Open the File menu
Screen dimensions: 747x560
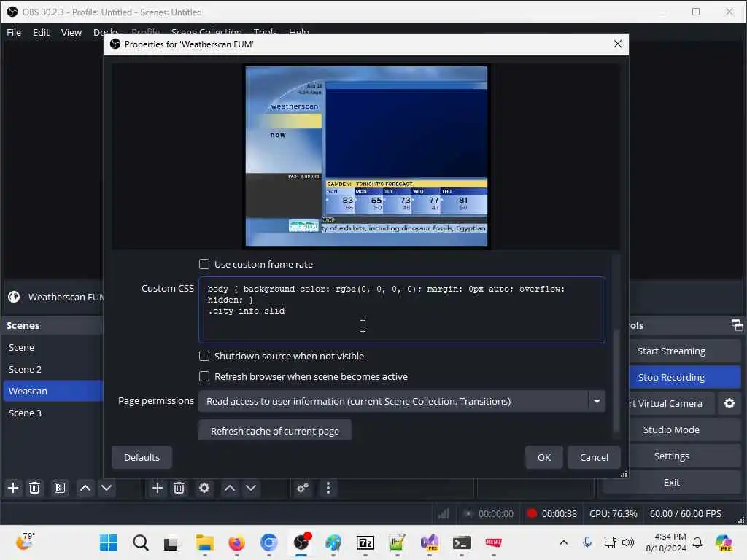pyautogui.click(x=14, y=32)
